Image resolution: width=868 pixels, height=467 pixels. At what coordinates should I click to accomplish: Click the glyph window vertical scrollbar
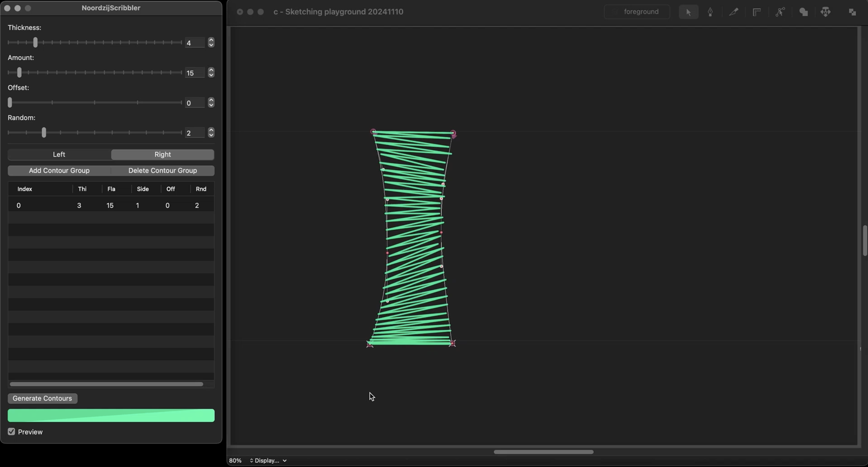[x=865, y=240]
